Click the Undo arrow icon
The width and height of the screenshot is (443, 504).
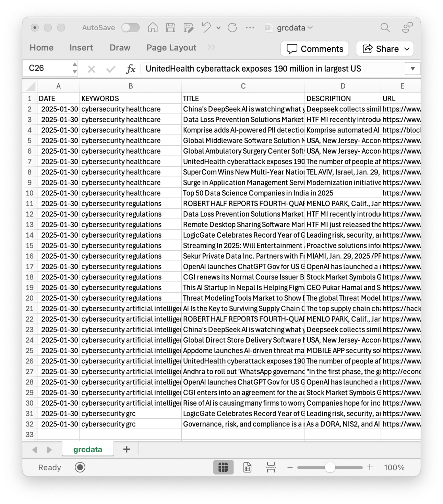pyautogui.click(x=206, y=27)
